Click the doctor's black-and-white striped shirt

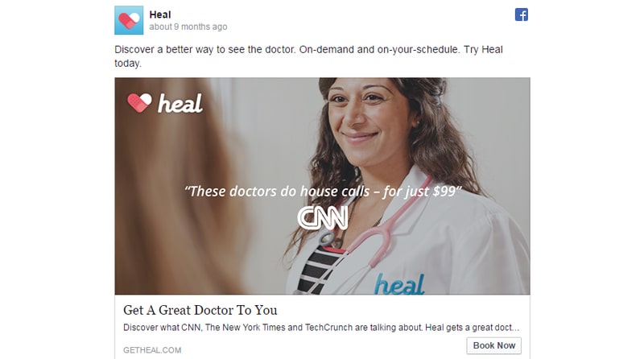(318, 269)
